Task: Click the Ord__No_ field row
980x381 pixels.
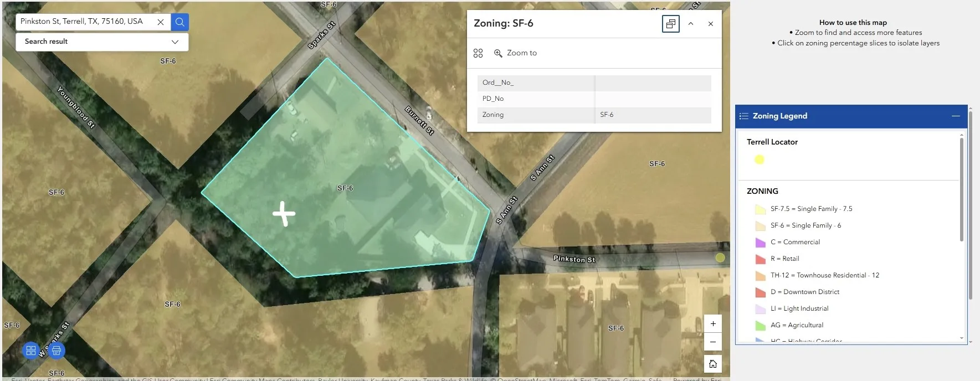Action: click(x=594, y=83)
